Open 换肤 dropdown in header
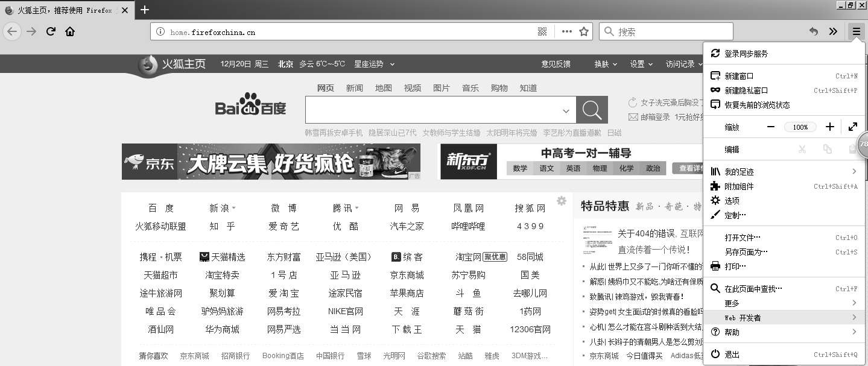Viewport: 868px width, 366px height. click(606, 64)
